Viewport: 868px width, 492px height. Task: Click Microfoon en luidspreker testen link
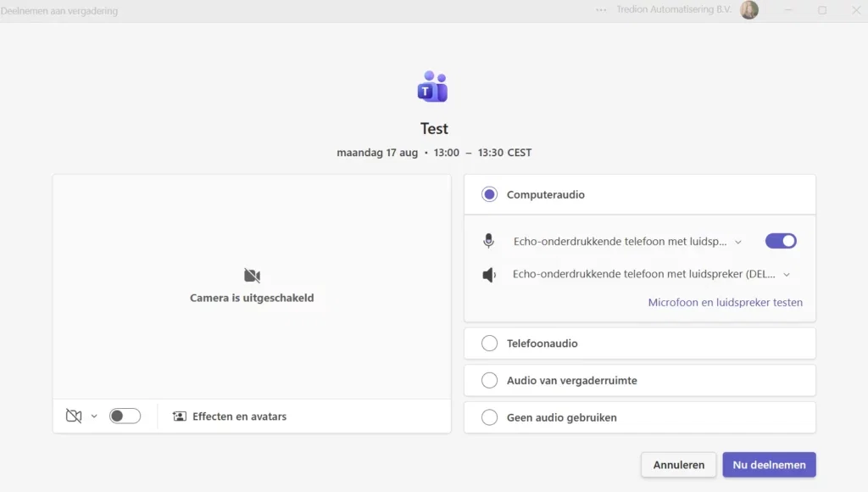point(726,303)
